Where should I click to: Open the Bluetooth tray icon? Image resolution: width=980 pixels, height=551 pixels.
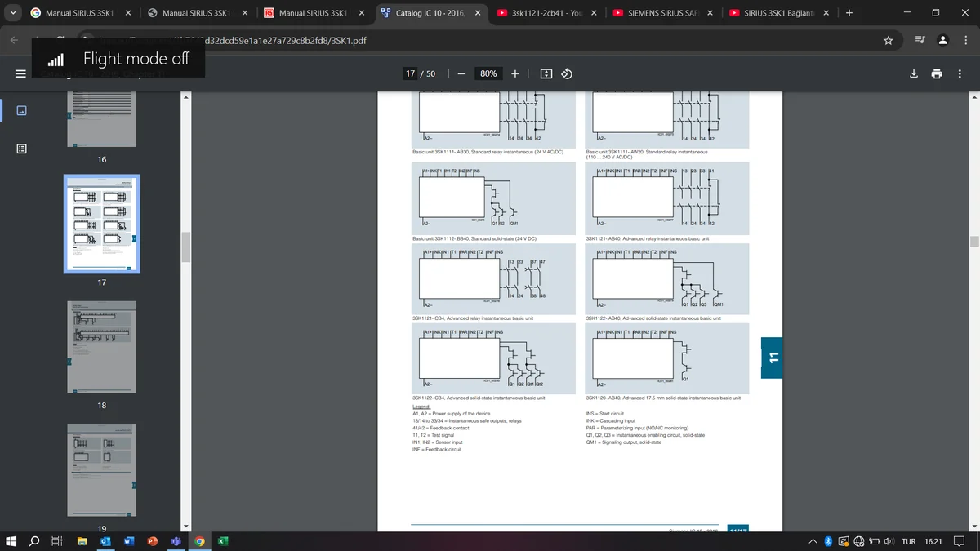tap(827, 541)
